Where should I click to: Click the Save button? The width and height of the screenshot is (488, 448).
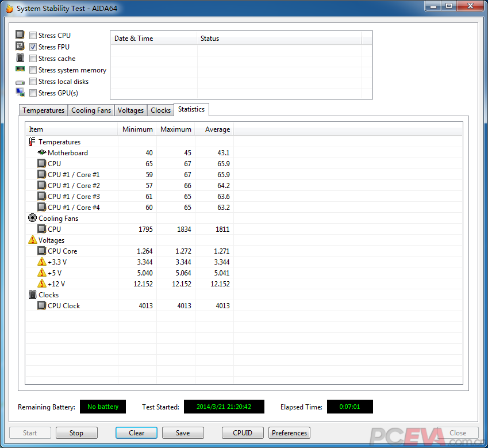[183, 433]
